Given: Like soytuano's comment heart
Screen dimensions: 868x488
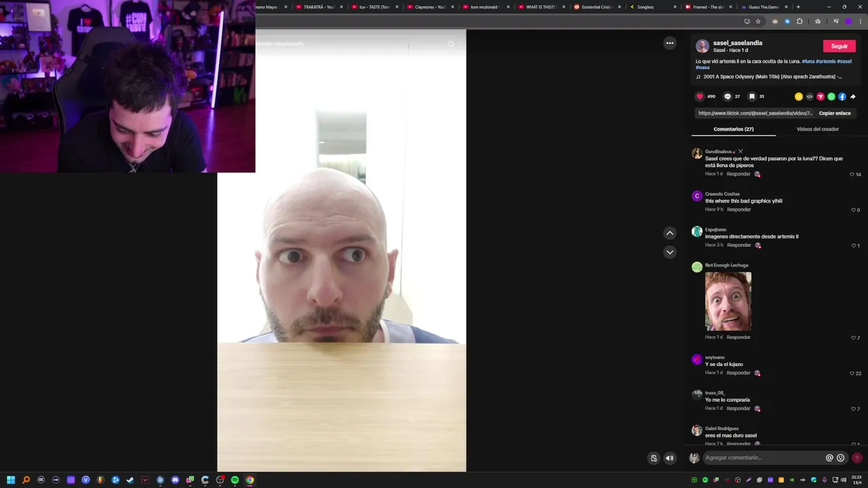Looking at the screenshot, I should tap(852, 373).
